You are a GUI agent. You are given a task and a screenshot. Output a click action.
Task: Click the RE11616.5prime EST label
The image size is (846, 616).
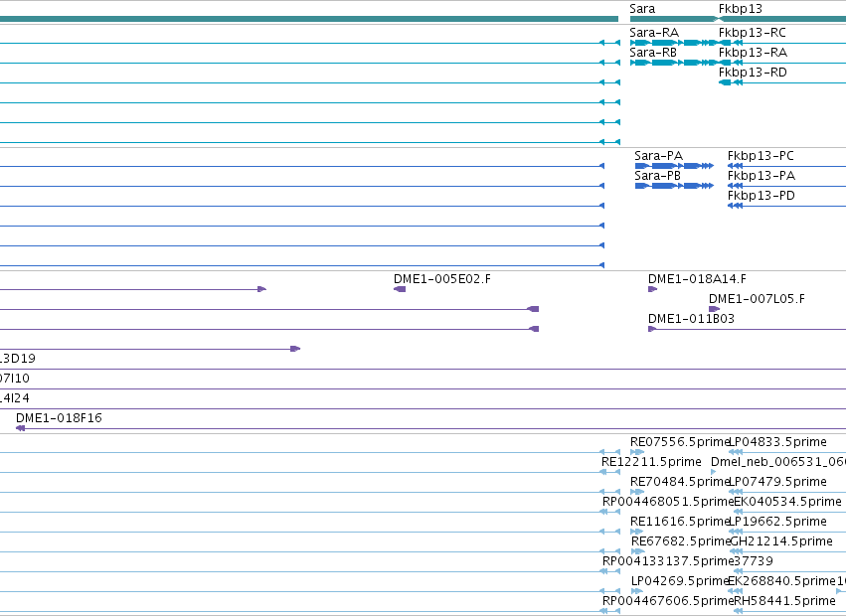tap(680, 522)
